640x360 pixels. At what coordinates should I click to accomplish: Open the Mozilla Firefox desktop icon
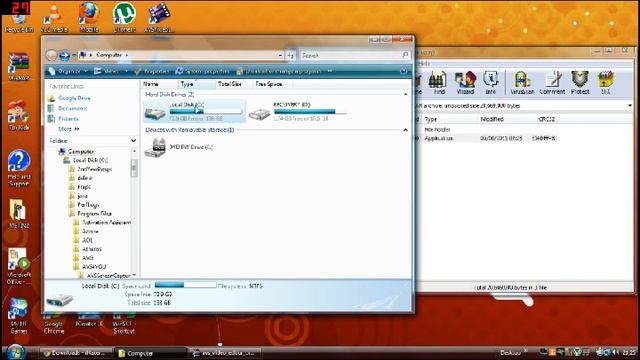click(89, 18)
